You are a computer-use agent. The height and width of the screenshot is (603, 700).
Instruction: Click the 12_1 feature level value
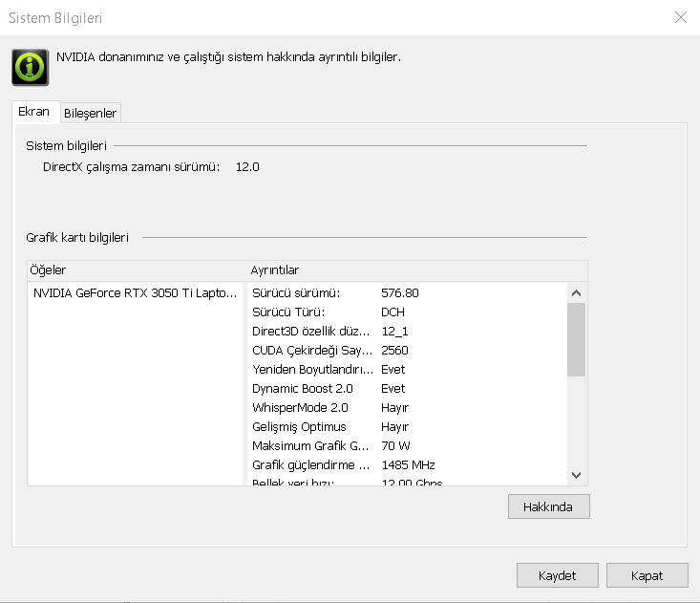click(394, 332)
